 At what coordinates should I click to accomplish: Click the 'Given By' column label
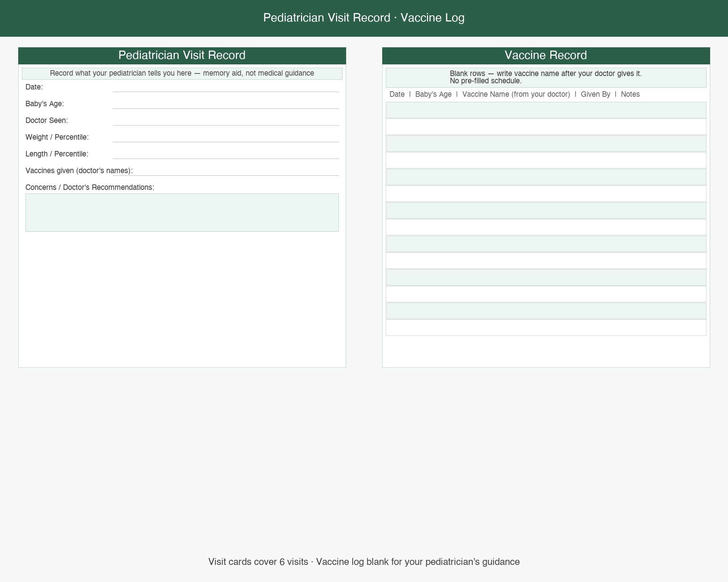pyautogui.click(x=596, y=95)
